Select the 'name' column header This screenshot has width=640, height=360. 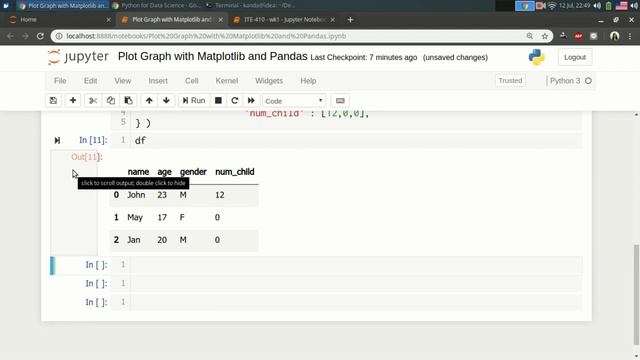(138, 172)
